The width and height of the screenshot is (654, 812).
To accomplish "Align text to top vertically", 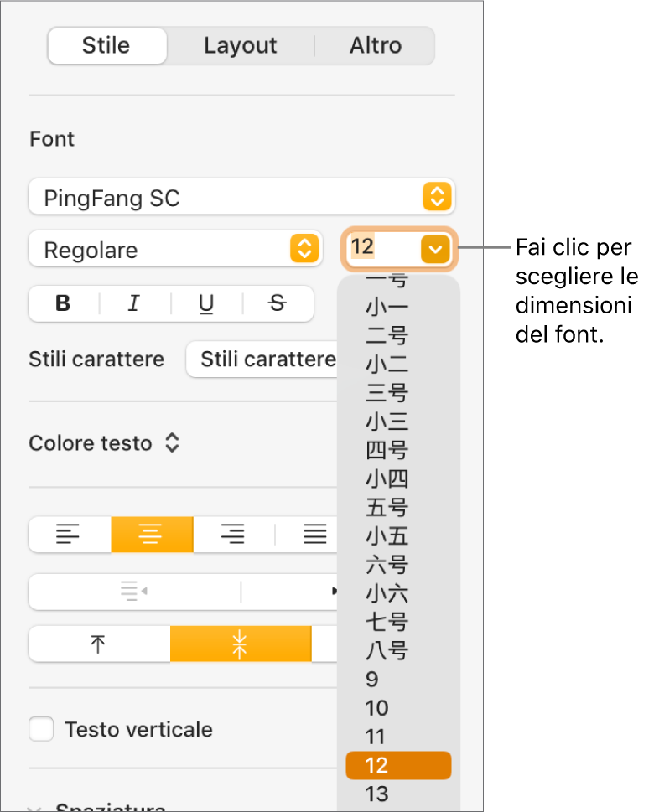I will coord(99,645).
